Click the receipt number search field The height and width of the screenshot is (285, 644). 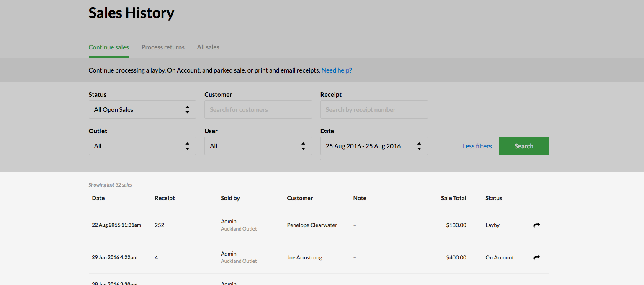point(374,110)
